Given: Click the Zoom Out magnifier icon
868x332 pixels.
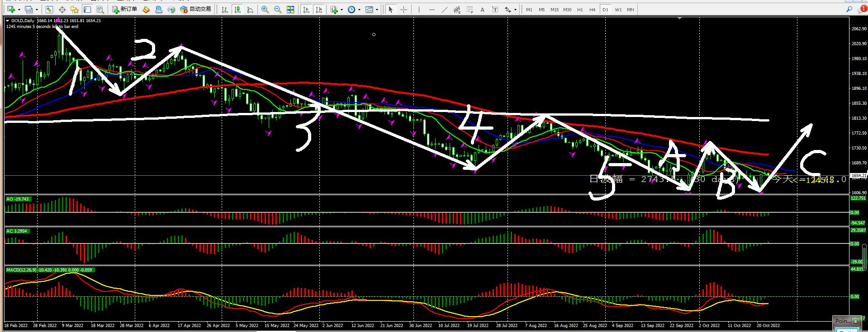Looking at the screenshot, I should [x=278, y=9].
